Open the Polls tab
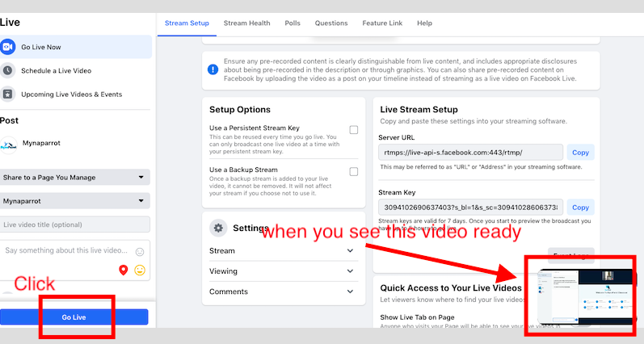644x344 pixels. [x=293, y=23]
